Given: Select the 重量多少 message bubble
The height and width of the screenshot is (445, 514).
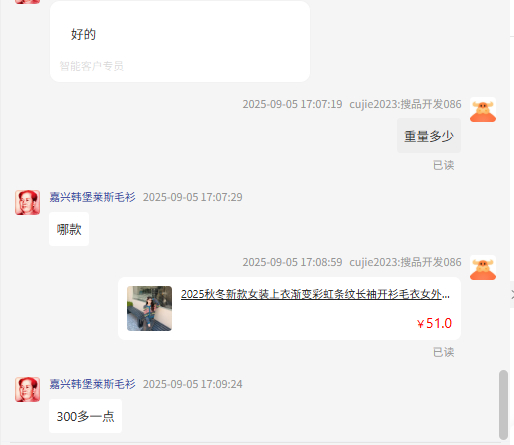Looking at the screenshot, I should 429,136.
